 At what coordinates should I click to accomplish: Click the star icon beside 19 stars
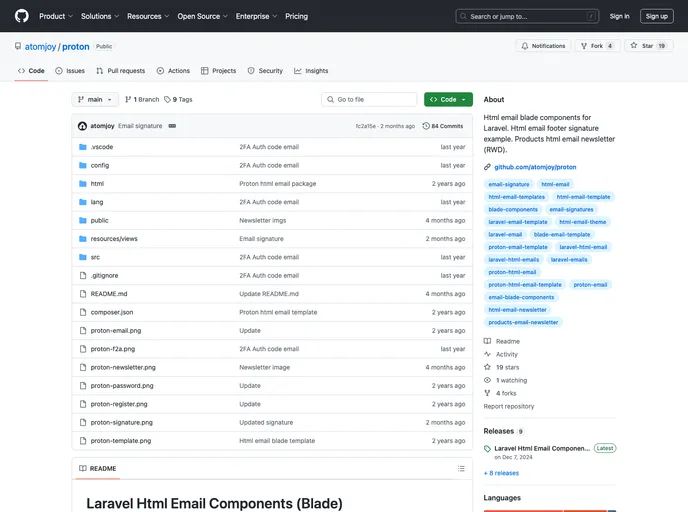[487, 367]
